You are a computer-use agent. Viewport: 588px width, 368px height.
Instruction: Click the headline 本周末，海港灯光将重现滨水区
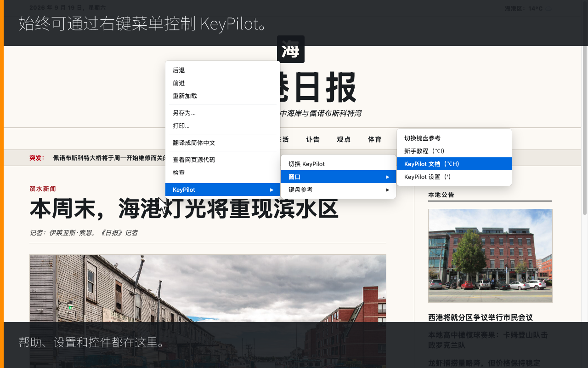(184, 208)
